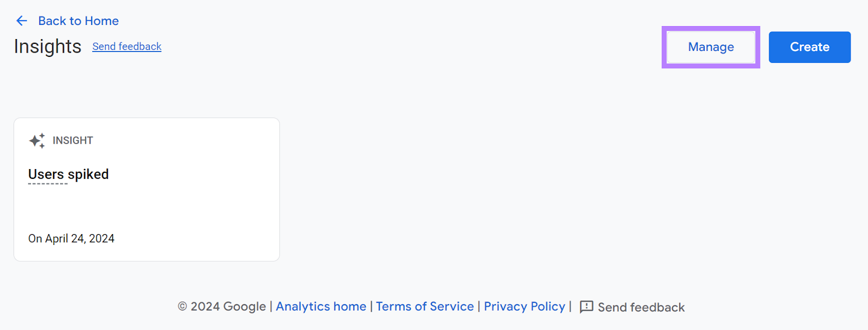This screenshot has width=868, height=330.
Task: Open the Analytics home footer link
Action: [x=321, y=306]
